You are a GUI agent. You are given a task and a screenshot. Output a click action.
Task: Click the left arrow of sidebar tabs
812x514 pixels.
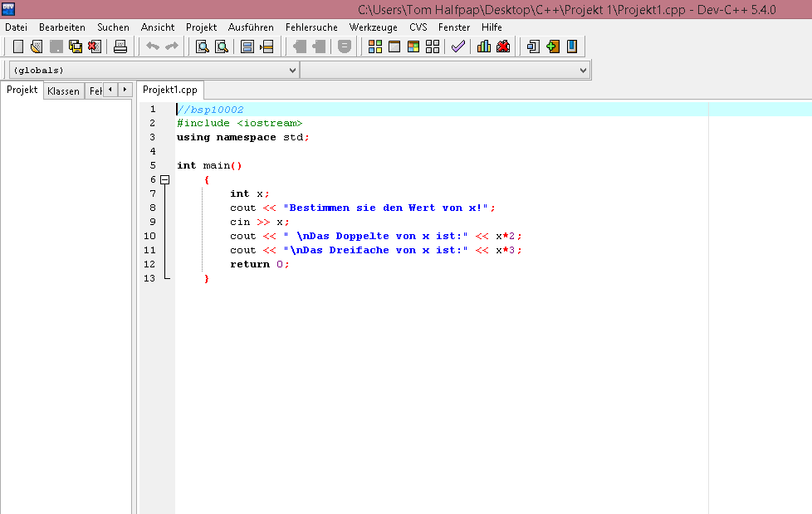[110, 90]
